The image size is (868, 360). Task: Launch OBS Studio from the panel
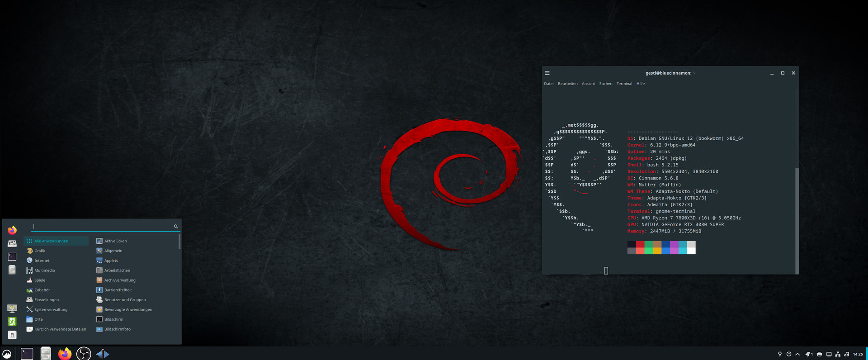(84, 354)
